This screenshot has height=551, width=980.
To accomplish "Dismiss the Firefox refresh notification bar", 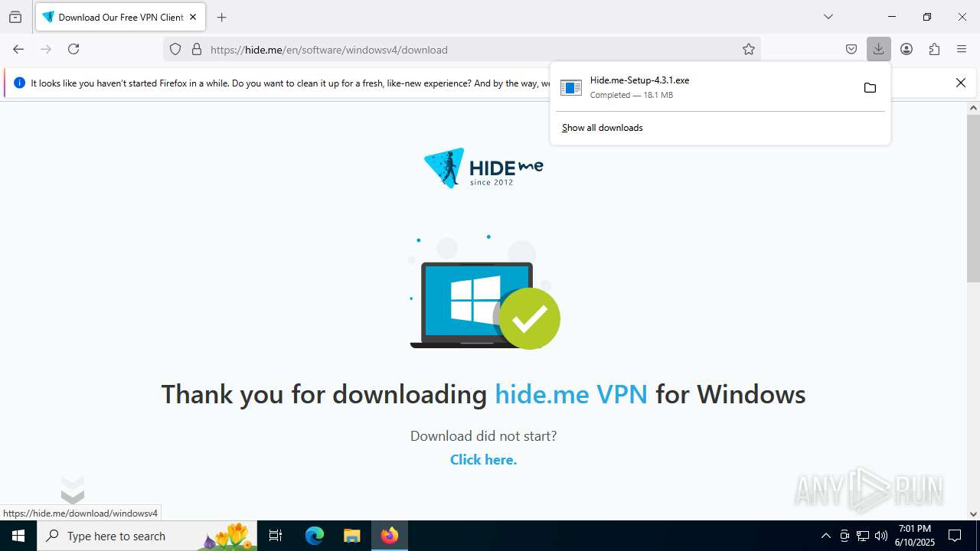I will (961, 83).
